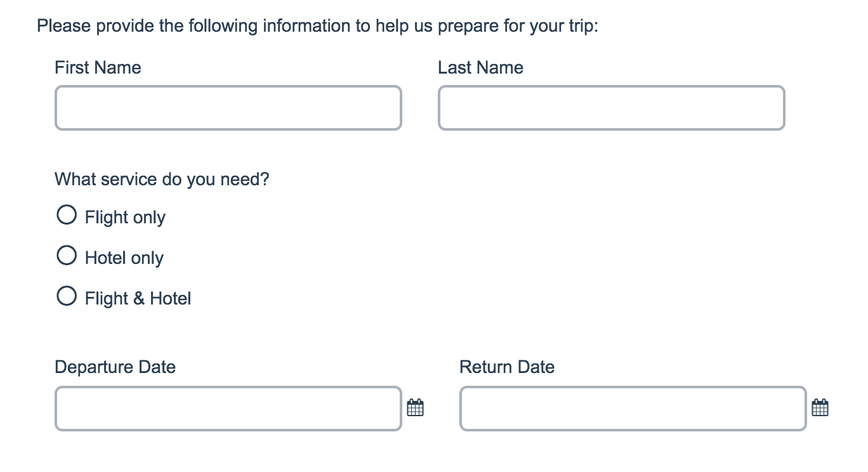Click into the First Name text field
Screen dimensions: 868x472
(x=228, y=108)
